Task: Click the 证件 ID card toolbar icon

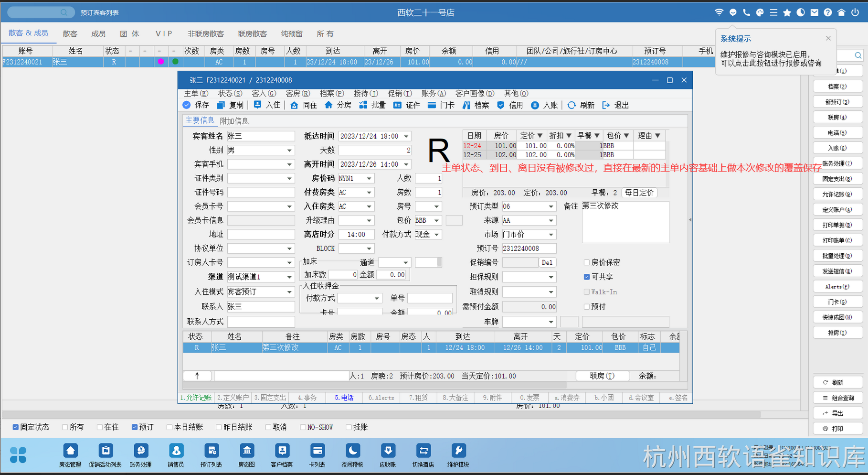Action: click(x=397, y=105)
